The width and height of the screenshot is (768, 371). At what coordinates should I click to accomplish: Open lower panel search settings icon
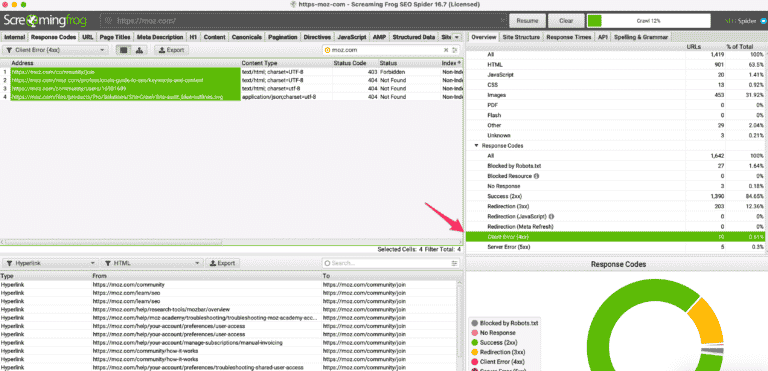454,263
